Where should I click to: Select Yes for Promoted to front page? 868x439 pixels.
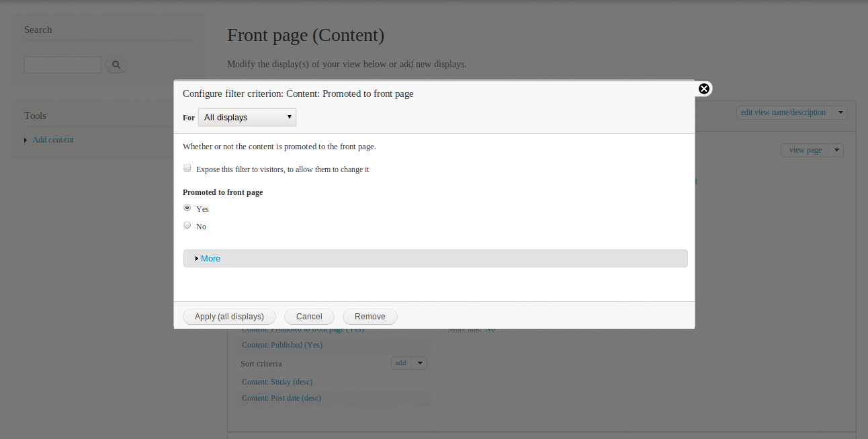coord(187,208)
